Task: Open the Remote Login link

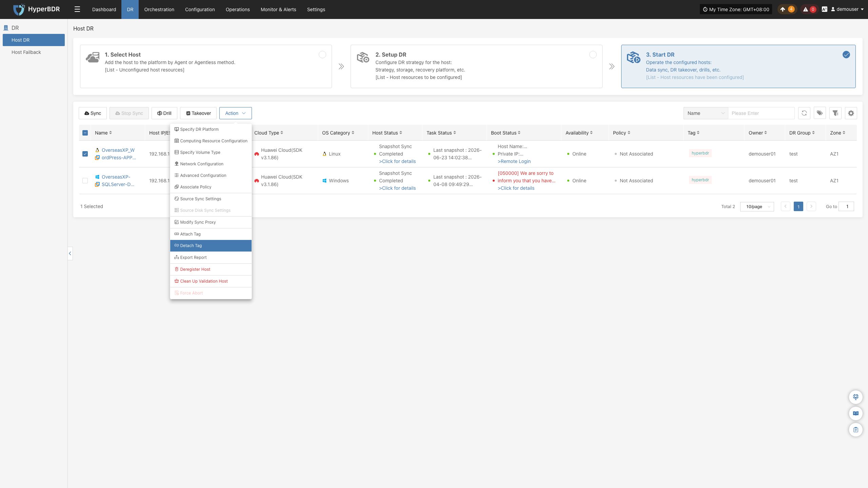Action: point(514,161)
